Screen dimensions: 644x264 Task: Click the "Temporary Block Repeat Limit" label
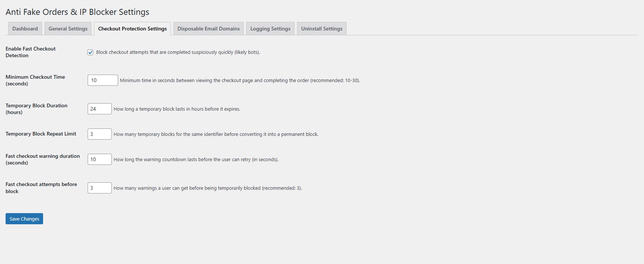point(41,134)
